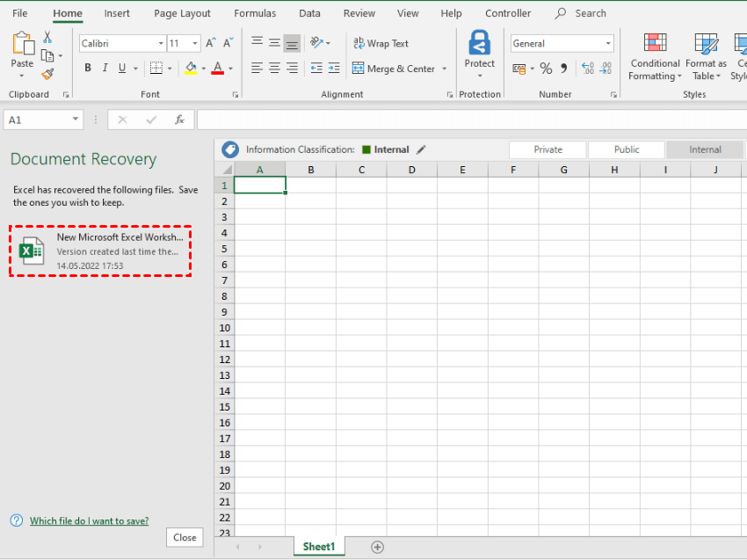Apply cell borders icon
Viewport: 747px width, 560px height.
tap(156, 69)
